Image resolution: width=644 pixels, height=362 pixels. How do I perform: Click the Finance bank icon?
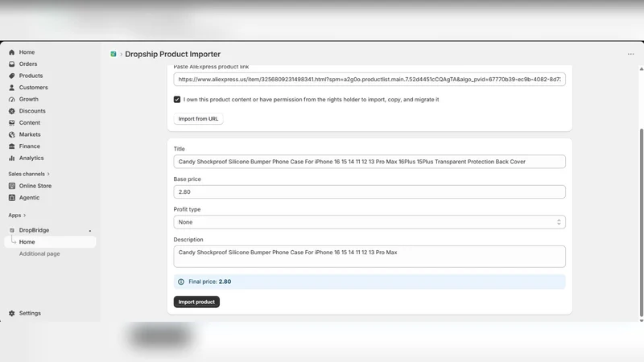pos(11,146)
